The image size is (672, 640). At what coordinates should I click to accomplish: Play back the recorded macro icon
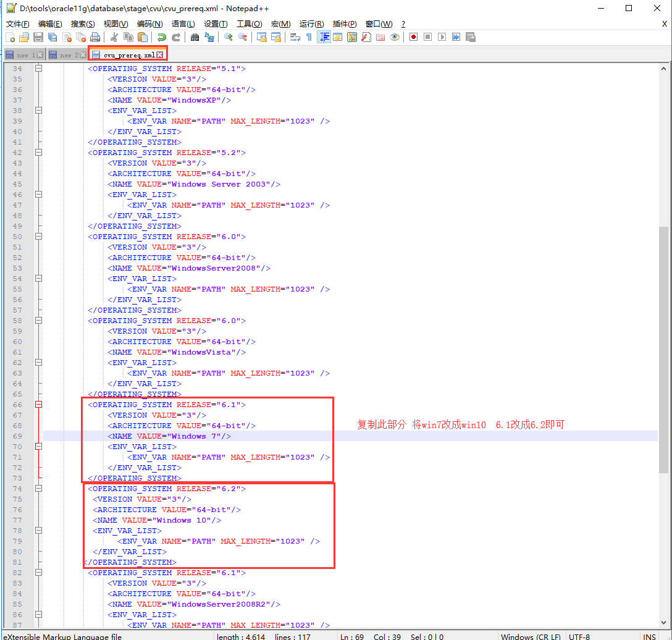[x=442, y=37]
